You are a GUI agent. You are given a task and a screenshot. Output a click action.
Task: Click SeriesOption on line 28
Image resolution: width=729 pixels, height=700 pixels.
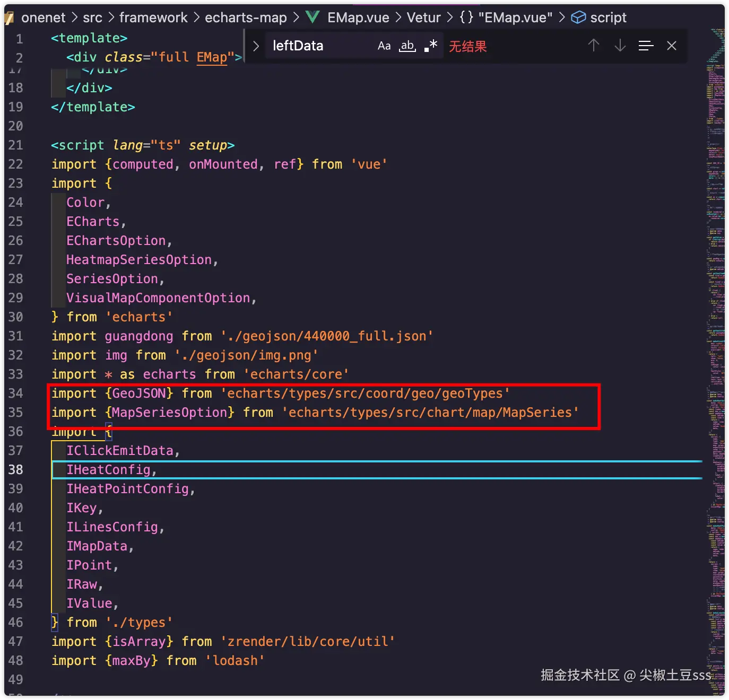[x=112, y=278]
